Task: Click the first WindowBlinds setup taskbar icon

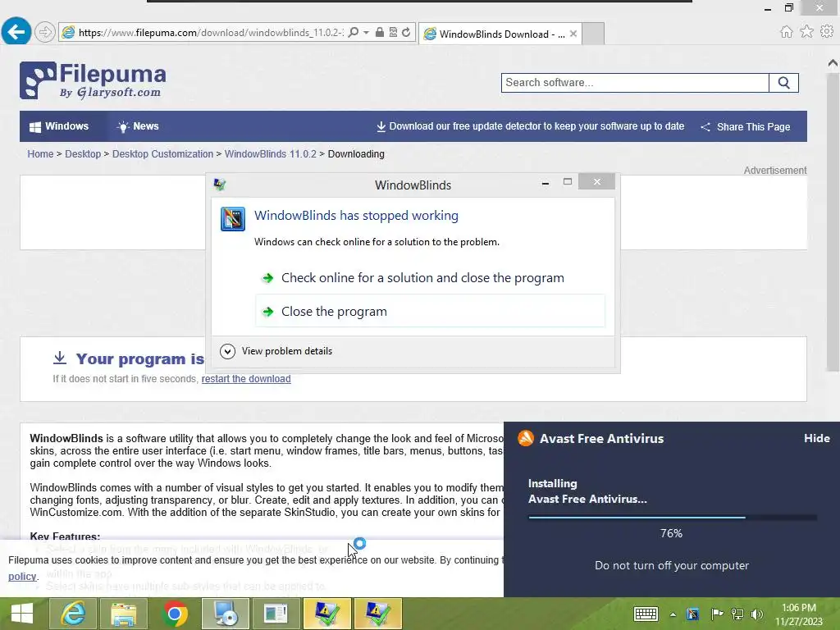Action: pyautogui.click(x=326, y=614)
